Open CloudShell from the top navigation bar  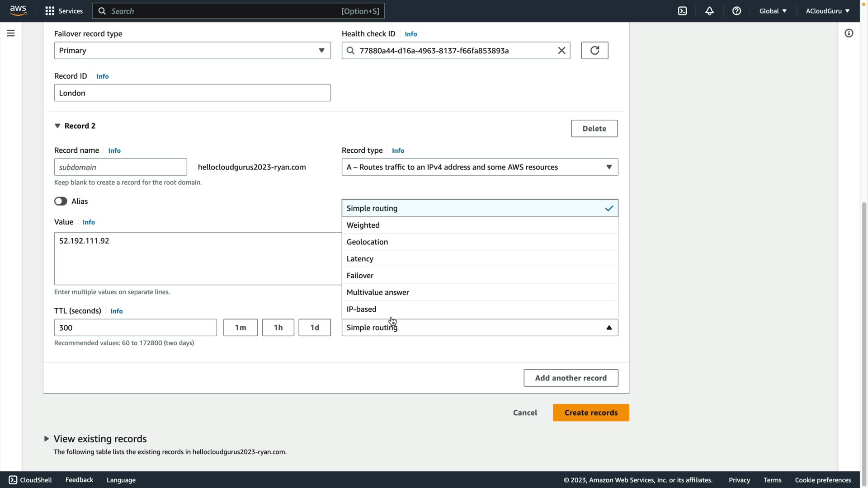pyautogui.click(x=682, y=11)
